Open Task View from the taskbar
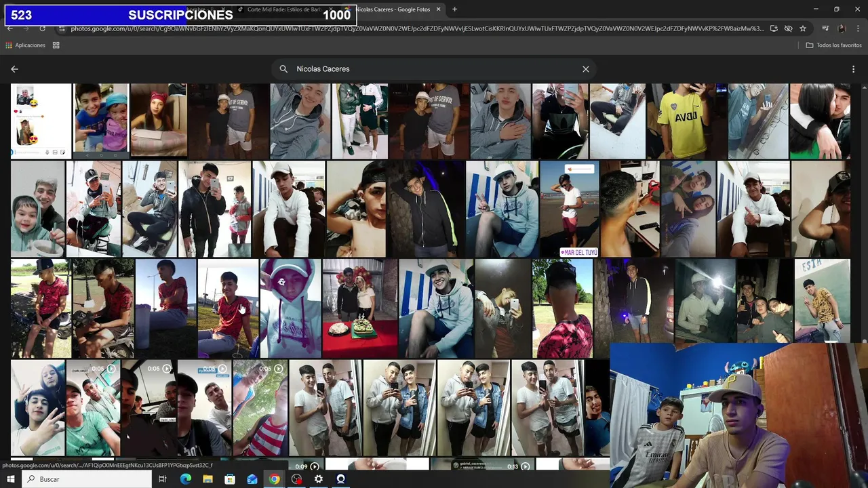The width and height of the screenshot is (868, 488). coord(163,479)
